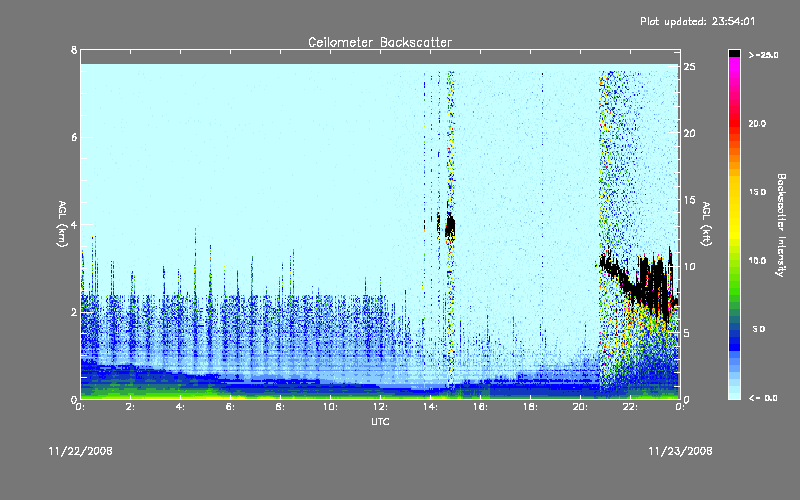Select the "18:" UTC hour tick label
800x500 pixels.
[x=530, y=407]
